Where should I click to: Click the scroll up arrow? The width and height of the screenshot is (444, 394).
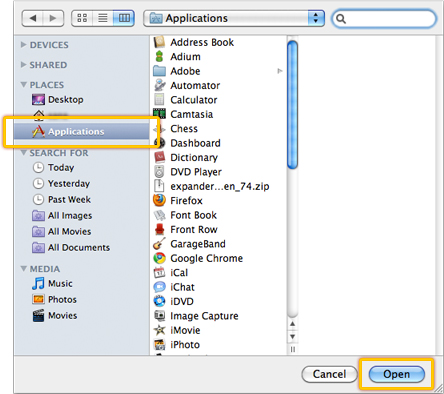(x=292, y=324)
